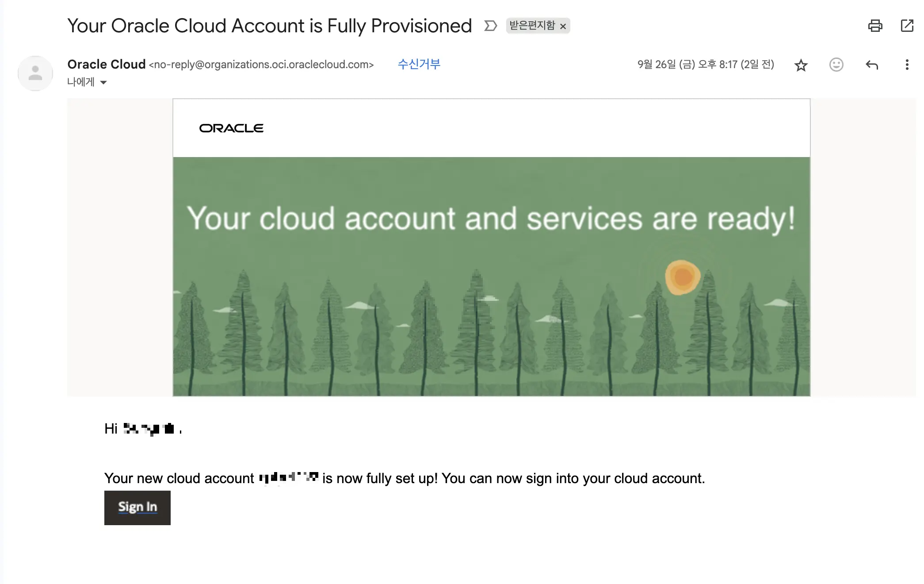Open email in a new window

(x=907, y=26)
